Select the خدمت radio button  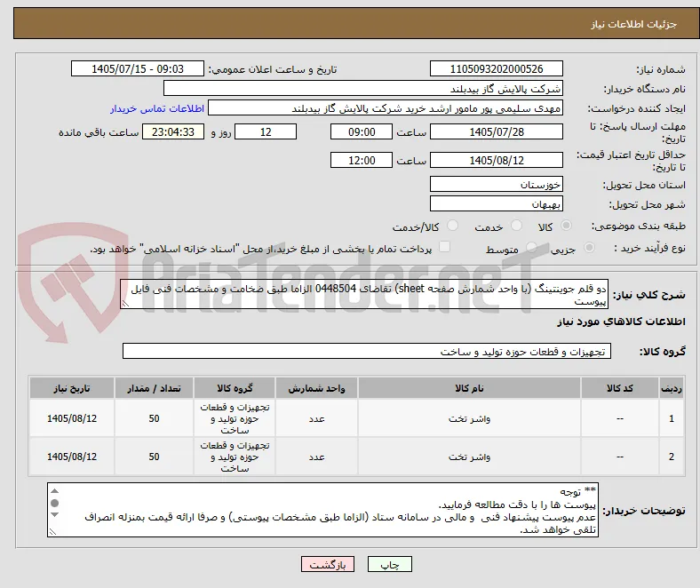point(516,226)
